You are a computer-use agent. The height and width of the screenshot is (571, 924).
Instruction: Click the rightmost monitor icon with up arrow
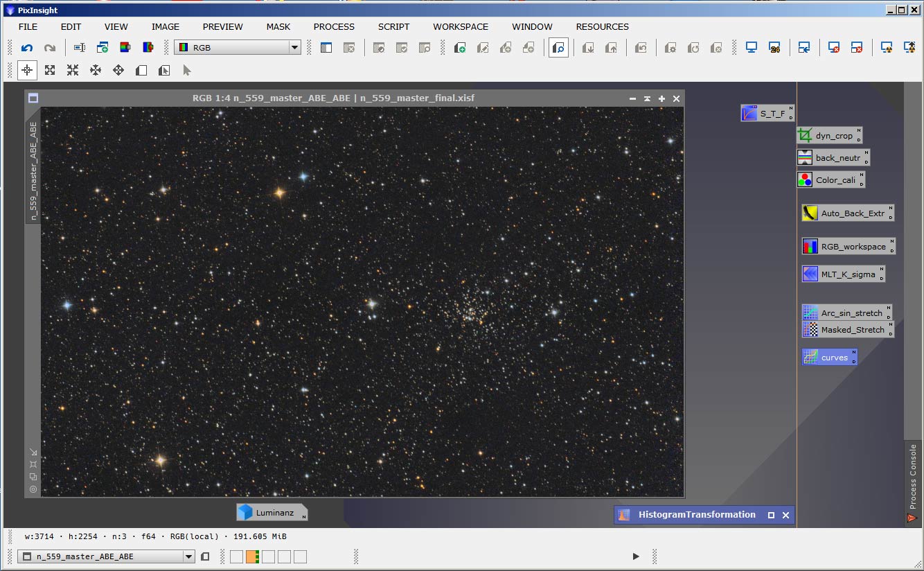(909, 48)
